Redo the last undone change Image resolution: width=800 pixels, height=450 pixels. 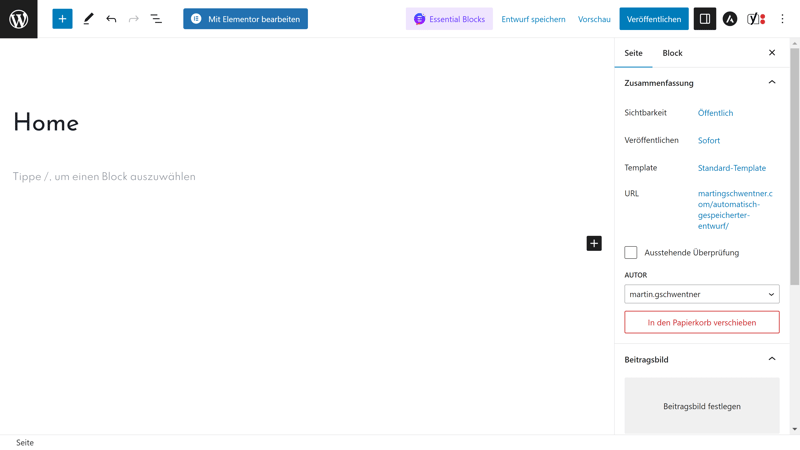click(x=134, y=19)
